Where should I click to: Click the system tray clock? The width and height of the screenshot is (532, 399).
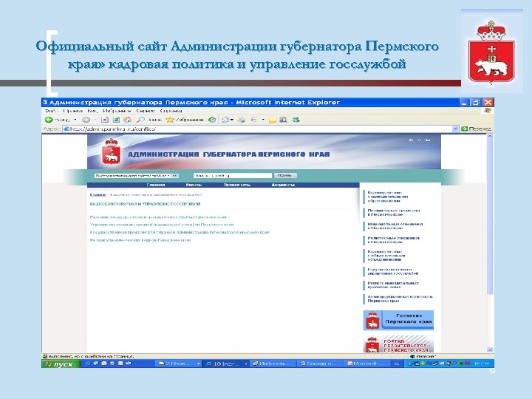[481, 364]
